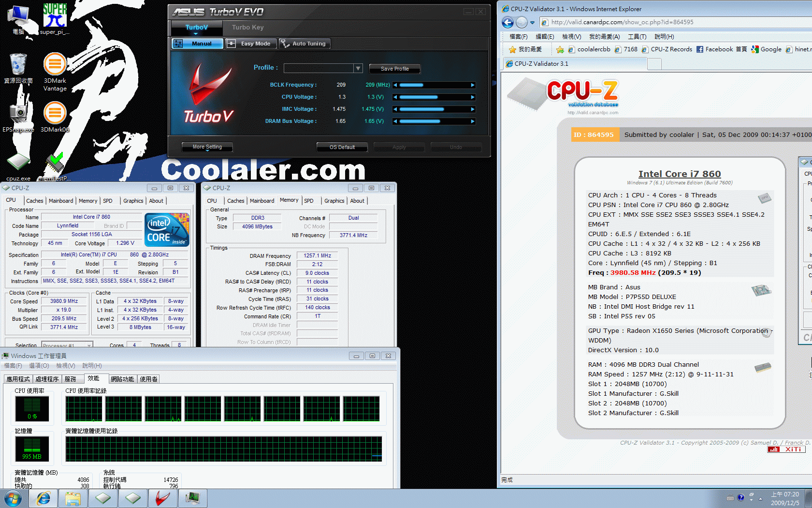The height and width of the screenshot is (508, 812).
Task: Select Auto Tuning in TurboV
Action: point(304,44)
